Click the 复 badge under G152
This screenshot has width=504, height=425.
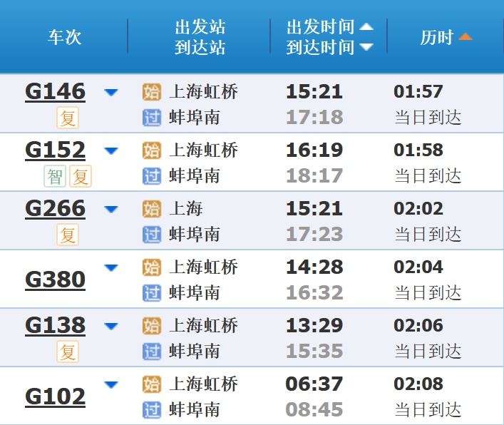(81, 175)
